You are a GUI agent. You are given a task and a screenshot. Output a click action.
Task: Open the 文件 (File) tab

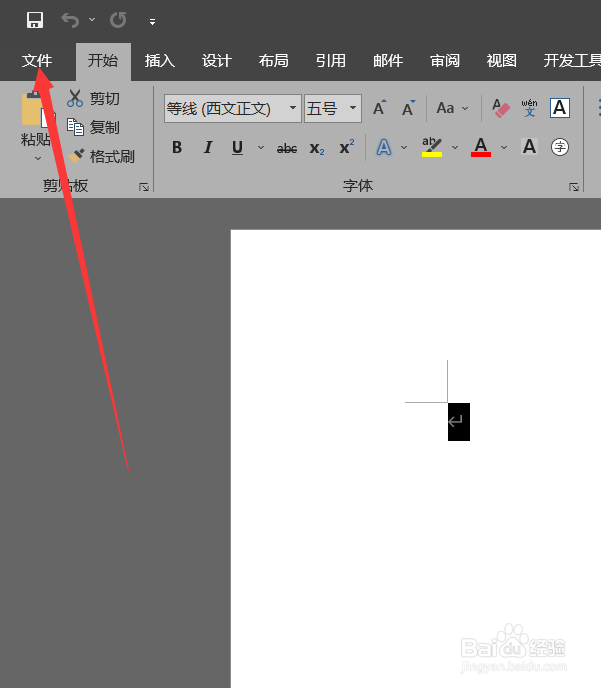tap(37, 61)
